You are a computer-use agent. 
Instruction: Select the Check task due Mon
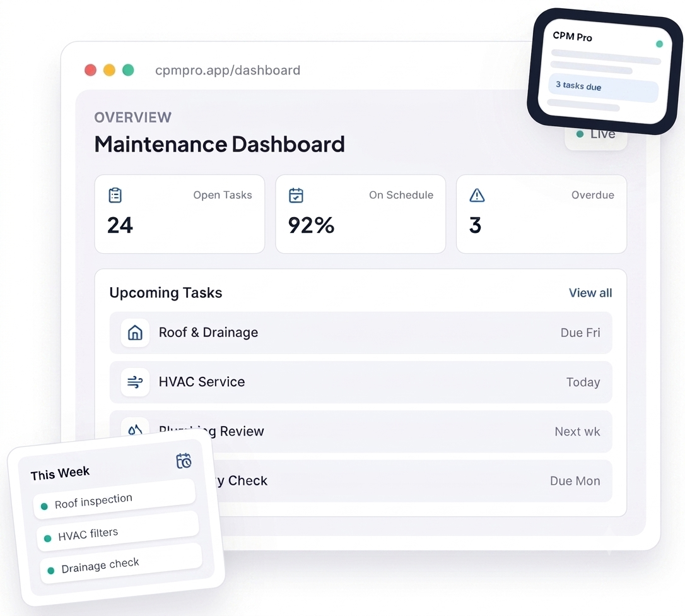point(413,481)
